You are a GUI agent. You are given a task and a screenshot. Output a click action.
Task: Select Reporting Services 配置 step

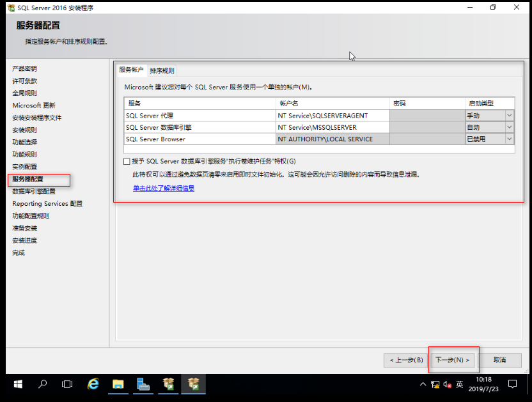(x=47, y=203)
